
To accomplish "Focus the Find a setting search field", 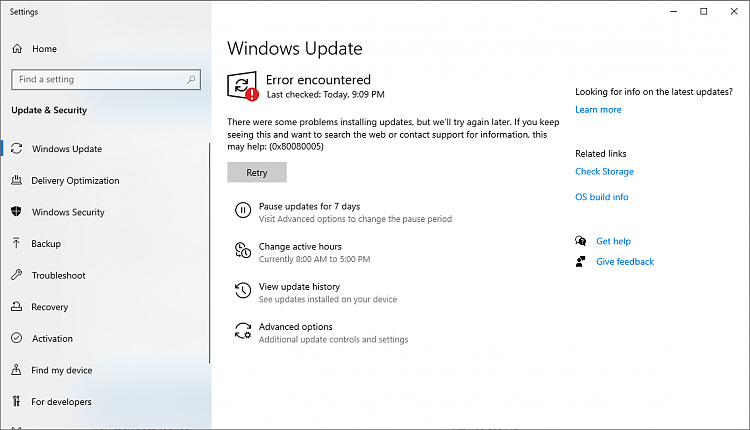I will pyautogui.click(x=106, y=79).
